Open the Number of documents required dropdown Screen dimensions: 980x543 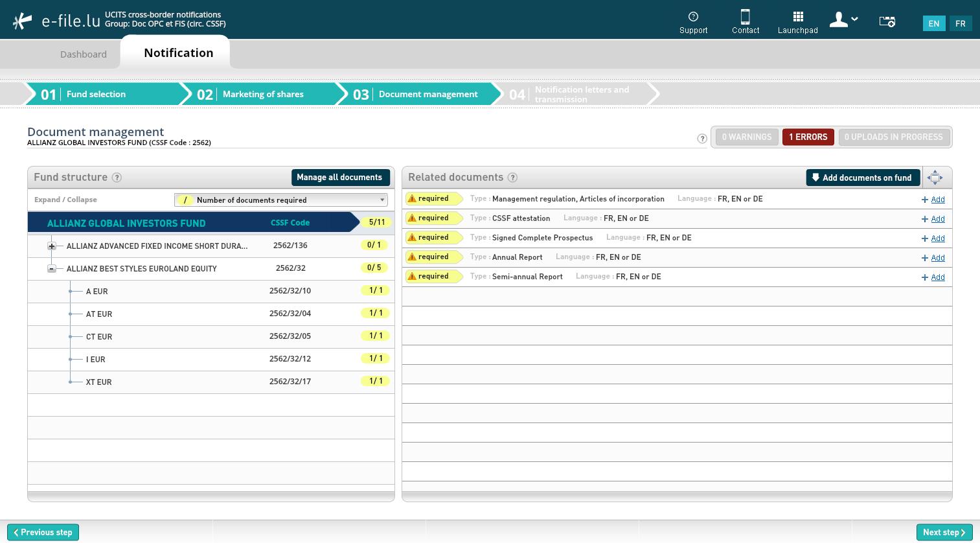pyautogui.click(x=281, y=200)
